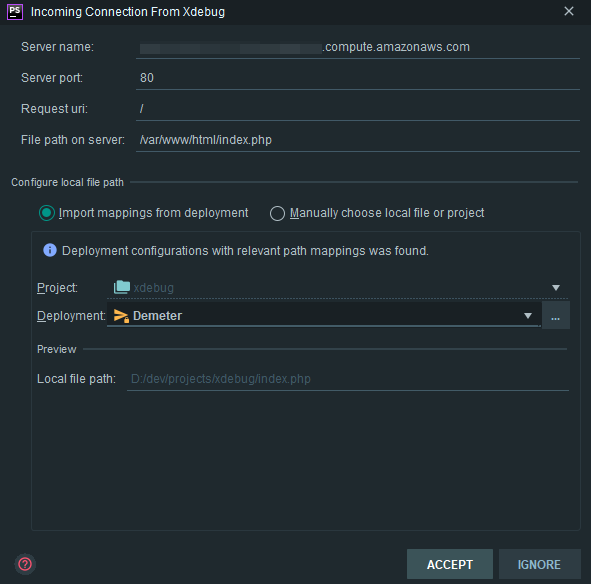Click the PhpStorm logo in the title bar
The width and height of the screenshot is (591, 584).
click(x=15, y=12)
